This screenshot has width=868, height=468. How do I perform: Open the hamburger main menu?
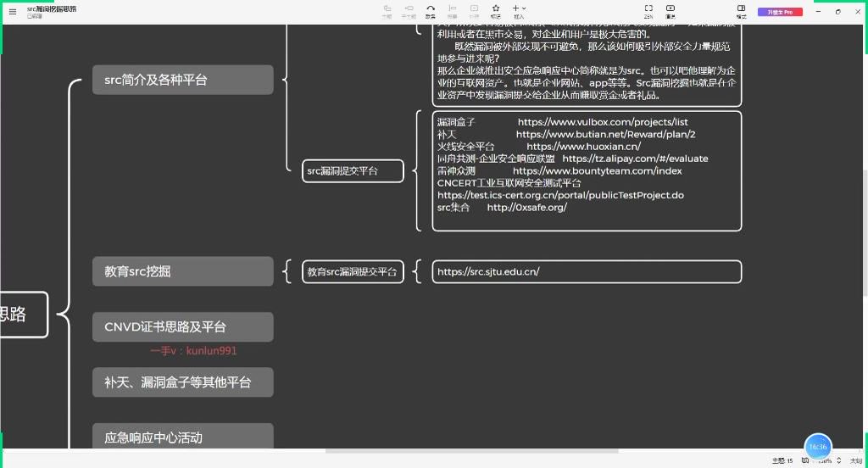coord(12,12)
